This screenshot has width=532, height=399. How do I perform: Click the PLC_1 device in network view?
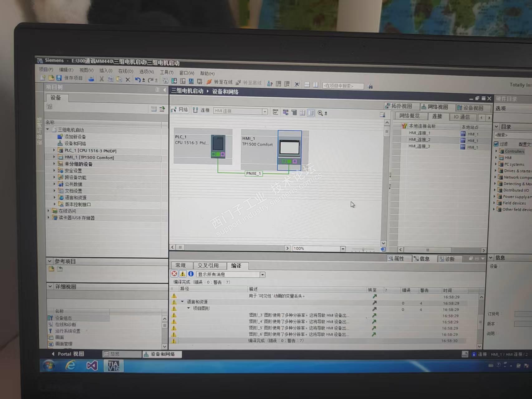218,146
